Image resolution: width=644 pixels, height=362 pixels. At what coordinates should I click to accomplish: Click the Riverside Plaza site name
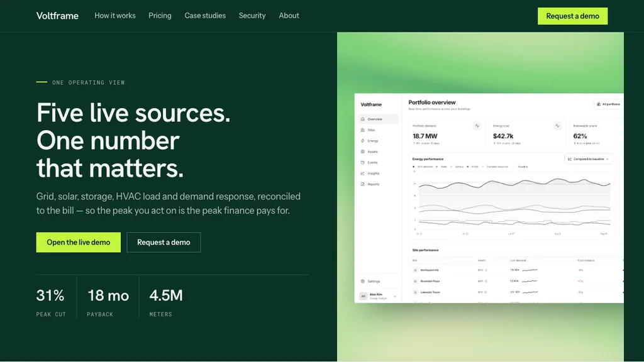pos(430,281)
